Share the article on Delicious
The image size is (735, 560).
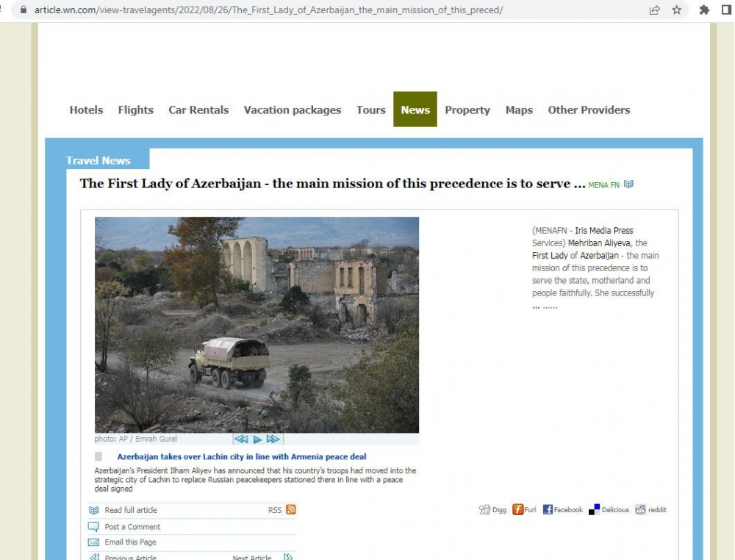click(x=609, y=510)
